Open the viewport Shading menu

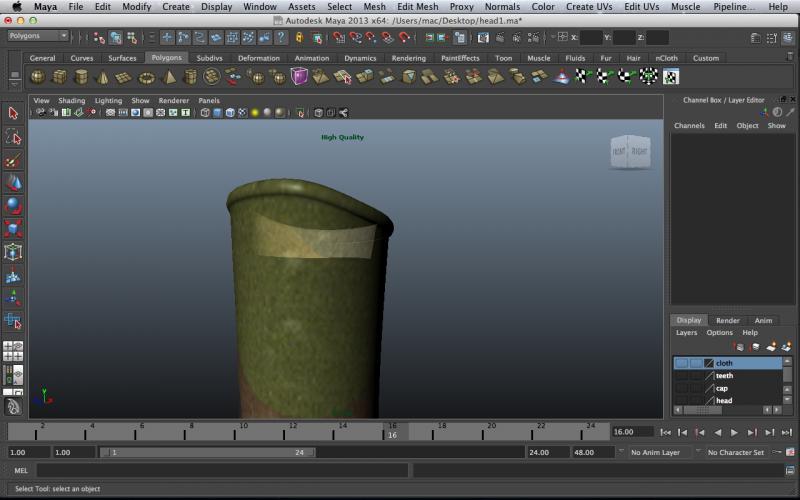click(71, 101)
